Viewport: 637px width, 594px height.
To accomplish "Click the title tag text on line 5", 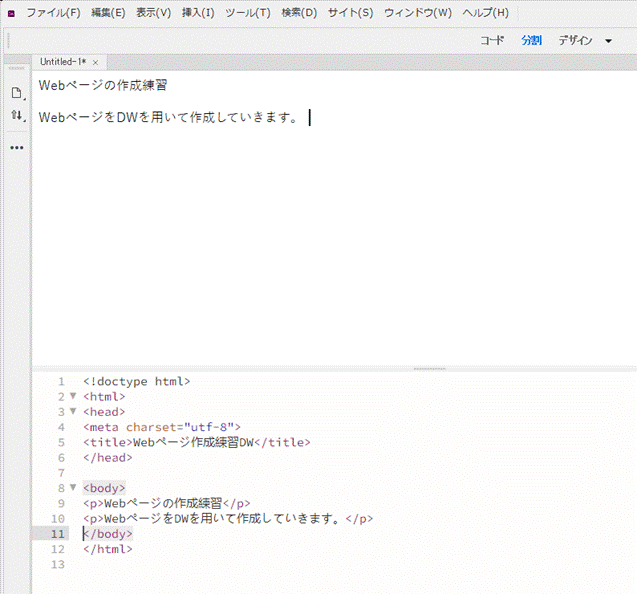I will tap(197, 442).
